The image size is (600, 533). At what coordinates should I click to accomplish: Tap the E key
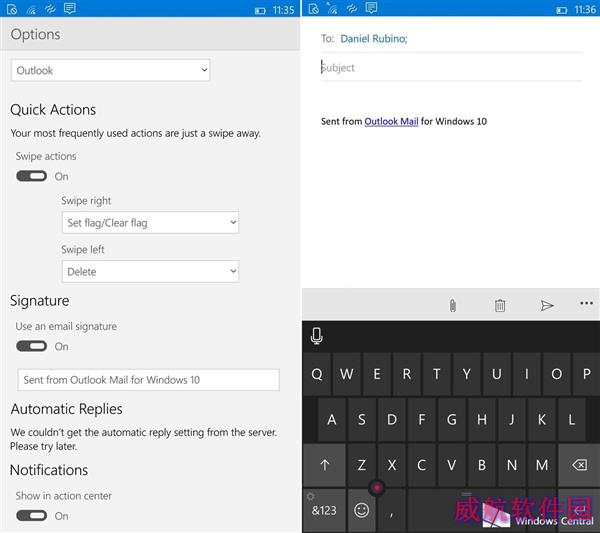pos(377,374)
